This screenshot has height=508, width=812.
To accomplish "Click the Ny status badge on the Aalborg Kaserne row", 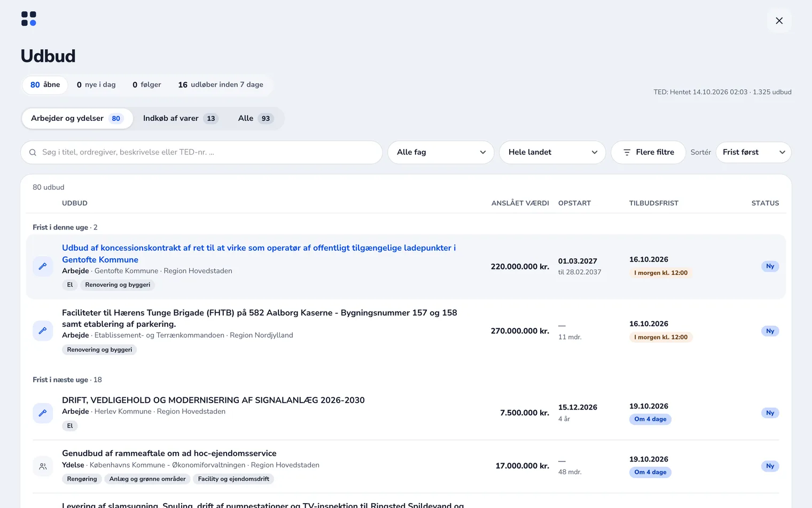I will pyautogui.click(x=770, y=331).
